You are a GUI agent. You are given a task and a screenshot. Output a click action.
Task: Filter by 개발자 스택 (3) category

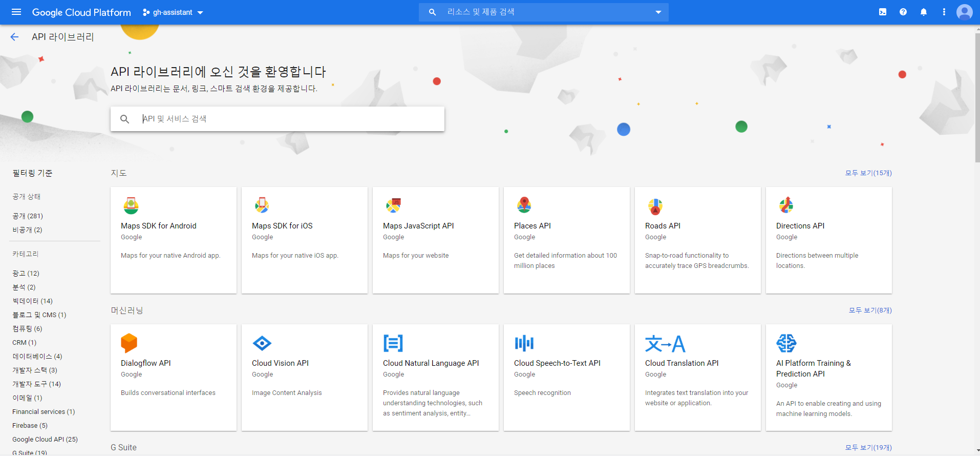35,370
